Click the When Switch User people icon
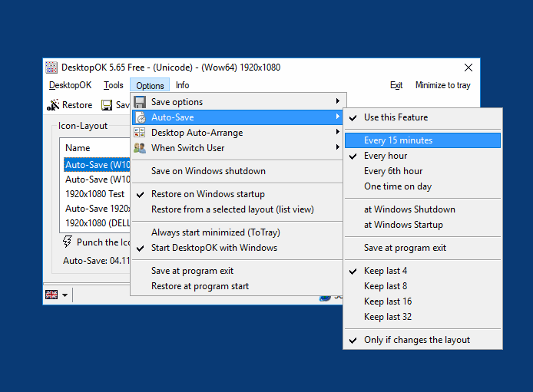The image size is (533, 392). click(x=140, y=148)
